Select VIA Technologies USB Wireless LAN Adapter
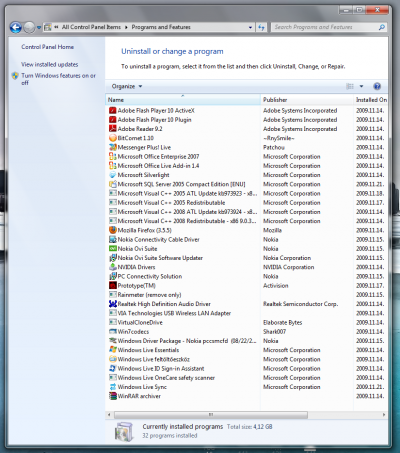400x453 pixels. [x=246, y=313]
